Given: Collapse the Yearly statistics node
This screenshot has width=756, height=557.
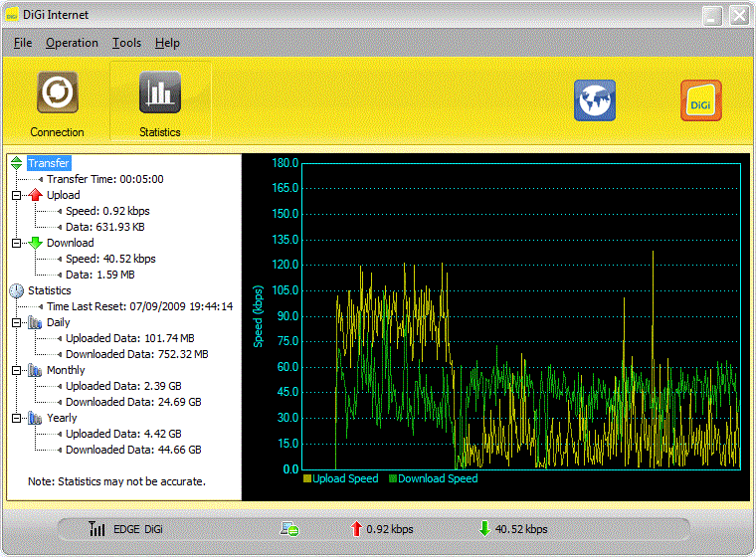Looking at the screenshot, I should (x=16, y=418).
